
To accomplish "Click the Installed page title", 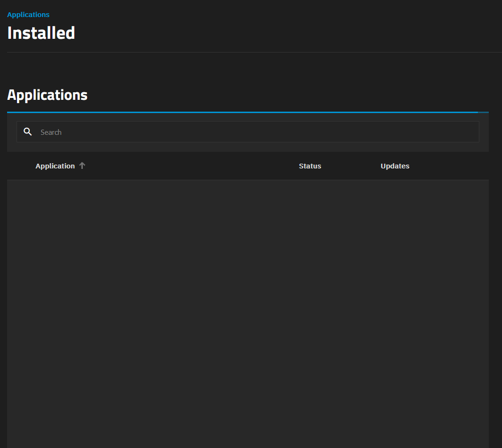I will coord(41,33).
